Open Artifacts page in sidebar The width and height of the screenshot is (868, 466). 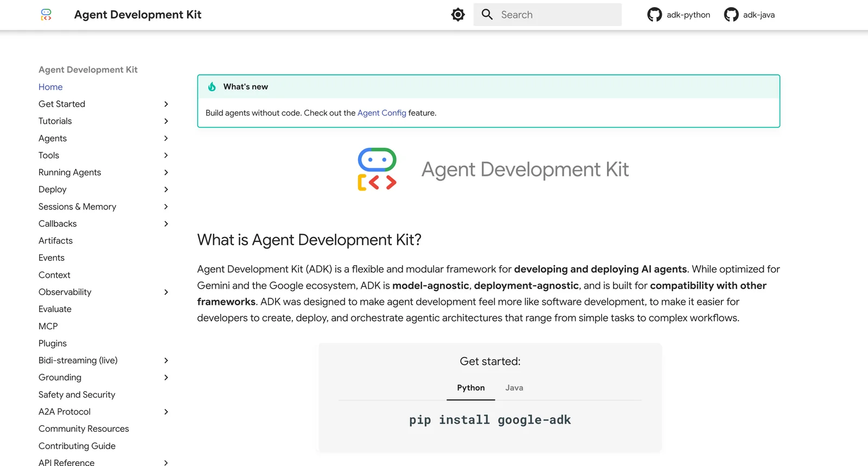[x=55, y=241]
